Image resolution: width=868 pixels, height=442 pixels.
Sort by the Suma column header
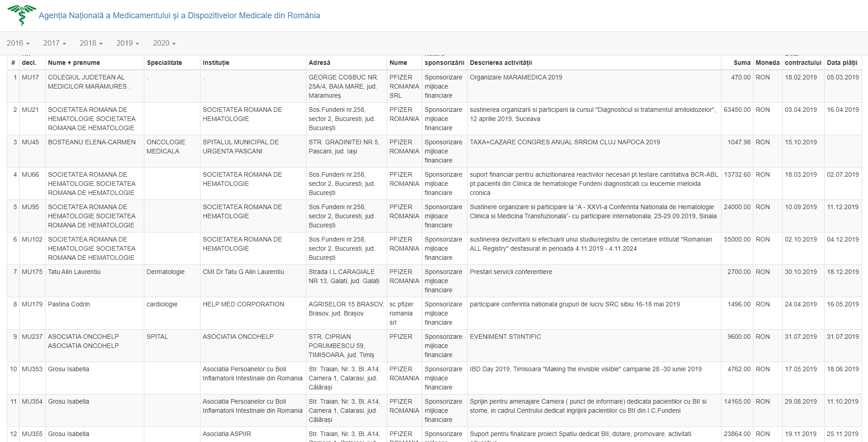742,63
